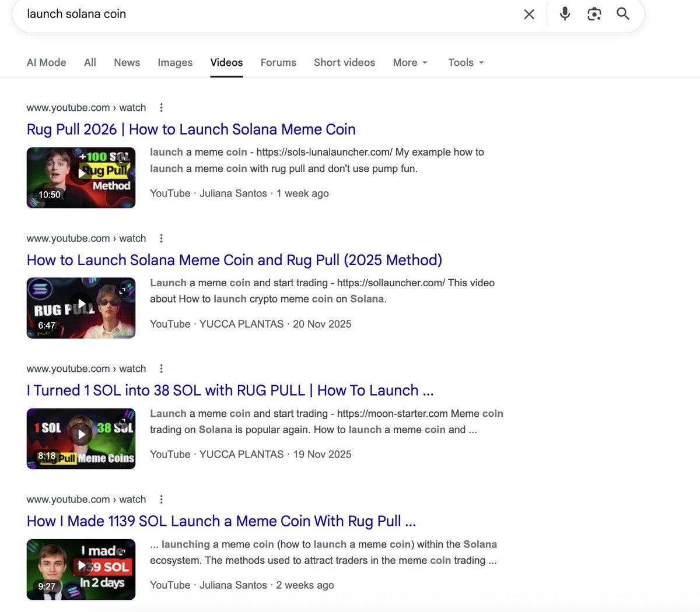Switch to AI Mode tab

47,62
